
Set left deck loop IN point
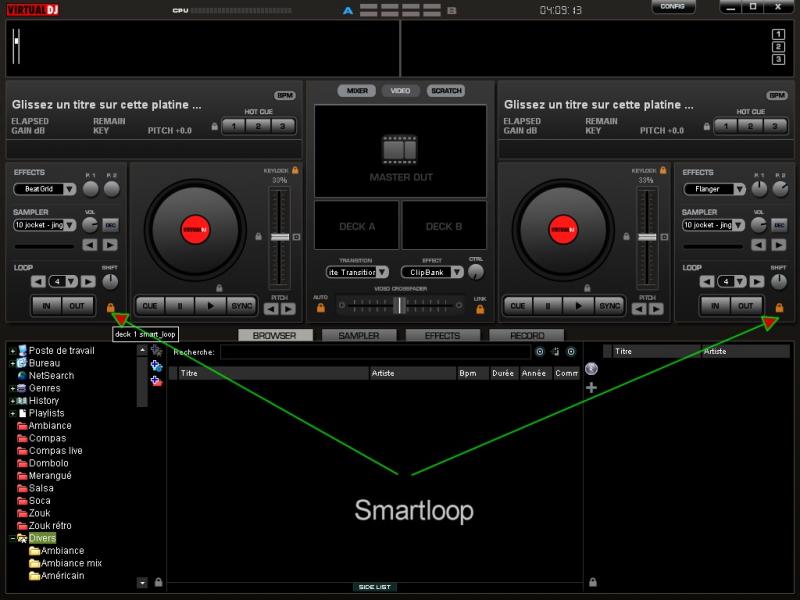pyautogui.click(x=46, y=306)
